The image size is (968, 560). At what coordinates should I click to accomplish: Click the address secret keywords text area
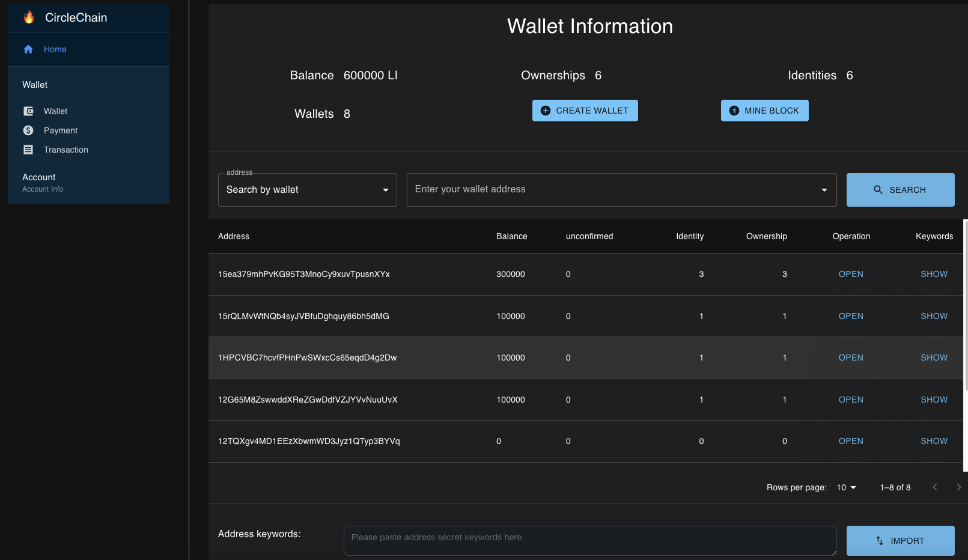[x=589, y=540]
